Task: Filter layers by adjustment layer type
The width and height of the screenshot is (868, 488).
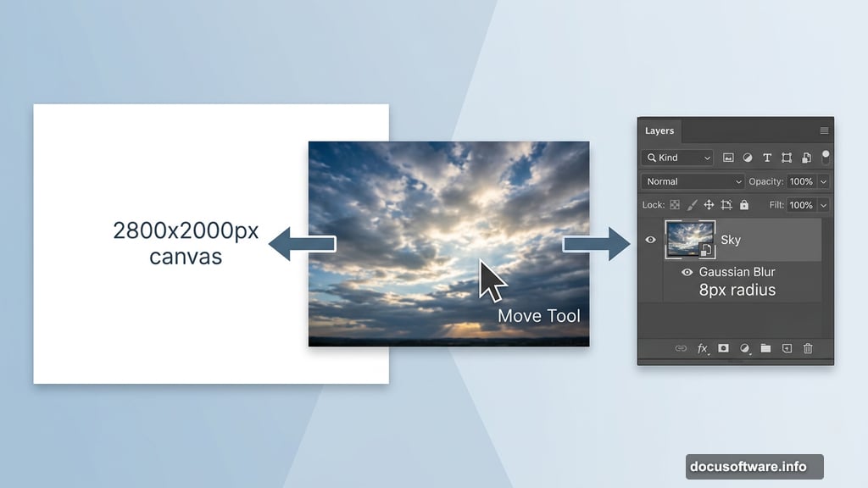Action: pyautogui.click(x=748, y=158)
